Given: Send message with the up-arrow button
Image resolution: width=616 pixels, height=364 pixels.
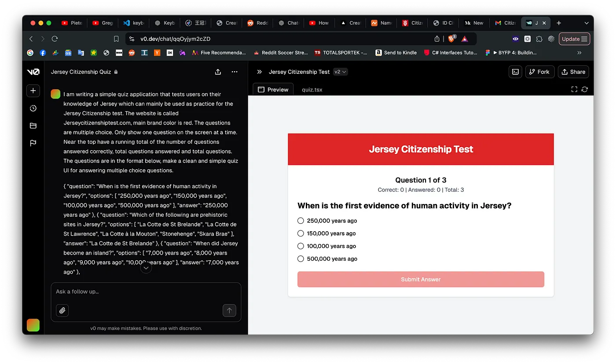Looking at the screenshot, I should click(x=229, y=310).
